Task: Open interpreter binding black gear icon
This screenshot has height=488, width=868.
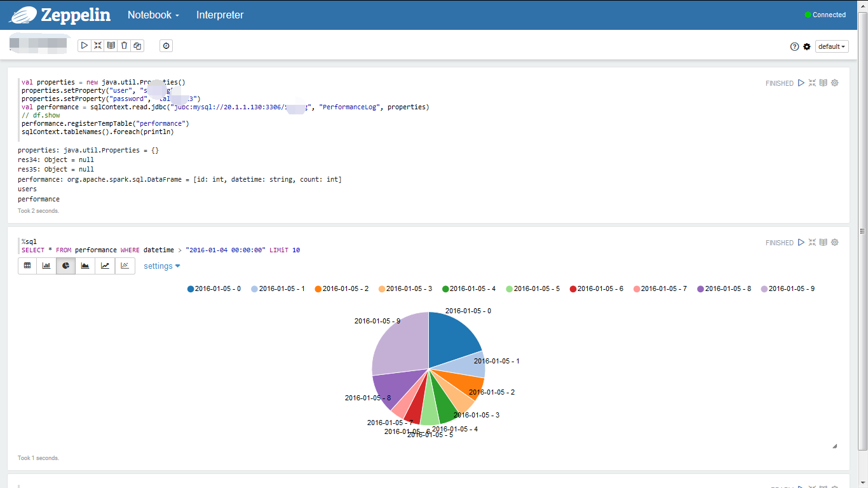Action: pos(807,46)
